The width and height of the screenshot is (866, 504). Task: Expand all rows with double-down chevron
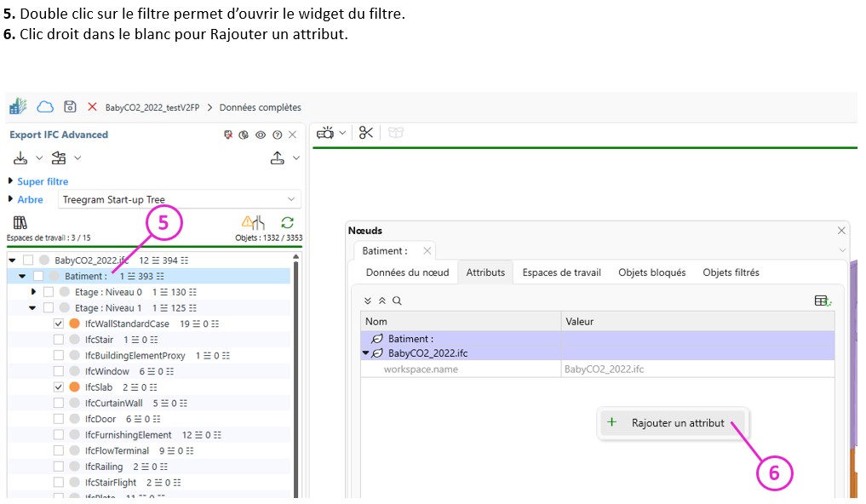(368, 301)
